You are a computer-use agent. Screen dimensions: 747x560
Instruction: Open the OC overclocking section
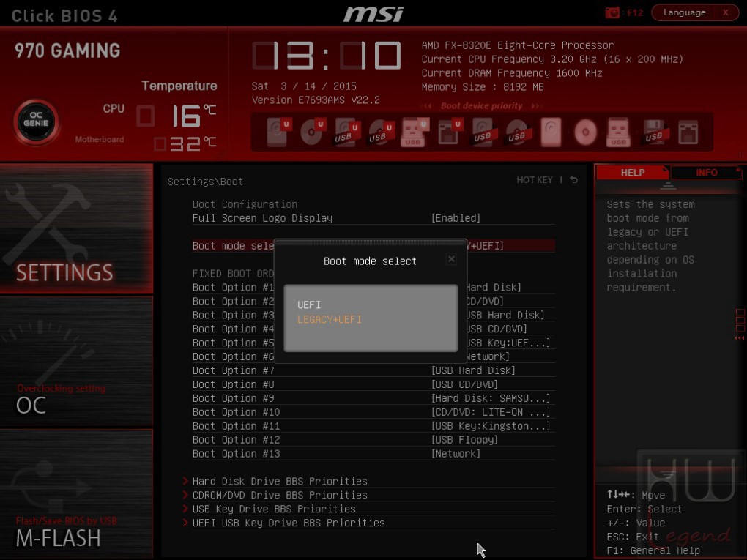[76, 361]
